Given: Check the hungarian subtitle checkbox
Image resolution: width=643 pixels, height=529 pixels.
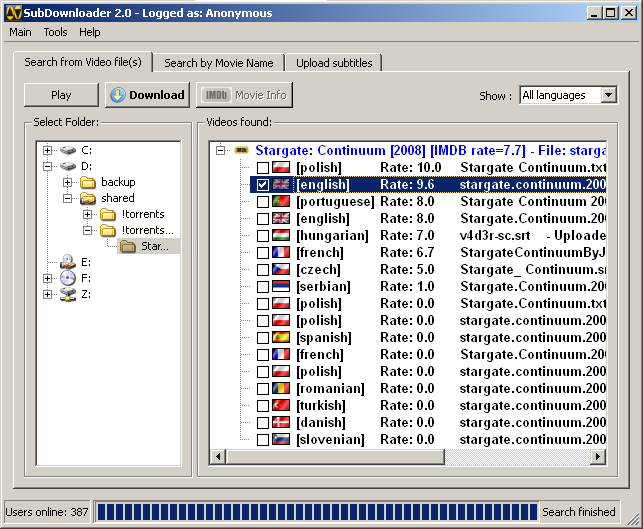Looking at the screenshot, I should 263,236.
